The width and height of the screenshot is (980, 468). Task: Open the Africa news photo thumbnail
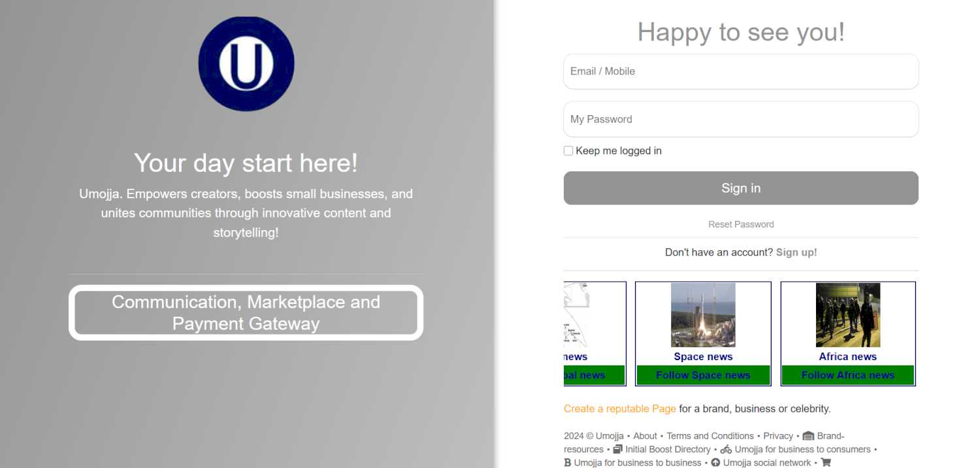[x=848, y=315]
